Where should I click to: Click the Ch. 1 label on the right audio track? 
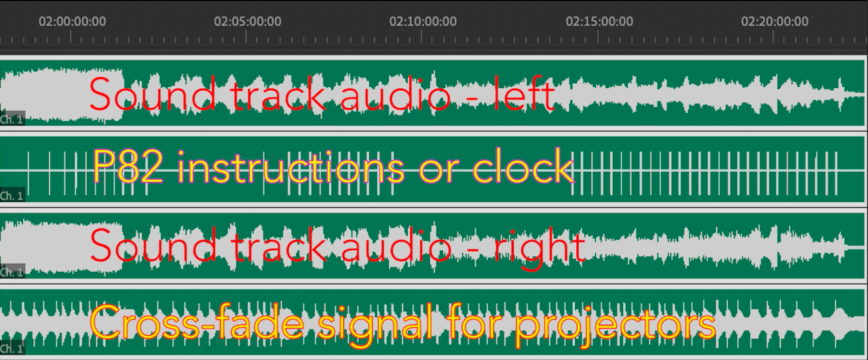tap(12, 272)
